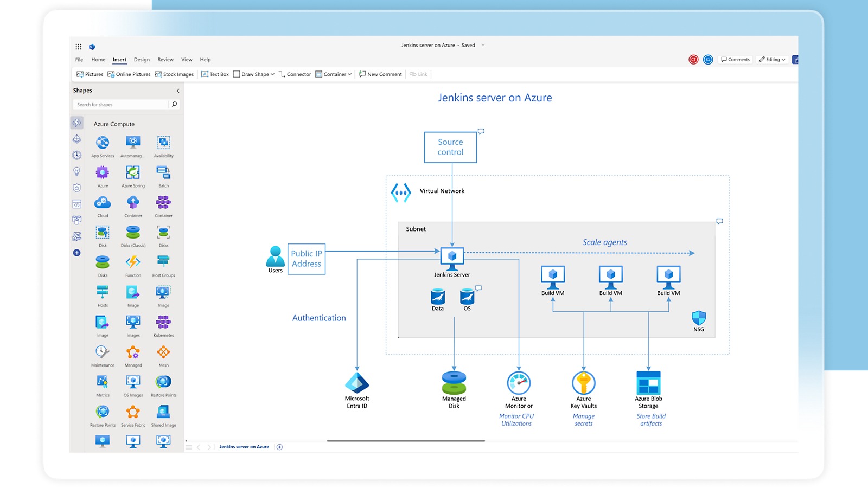Open the app launcher grid icon
868x488 pixels.
[x=78, y=47]
